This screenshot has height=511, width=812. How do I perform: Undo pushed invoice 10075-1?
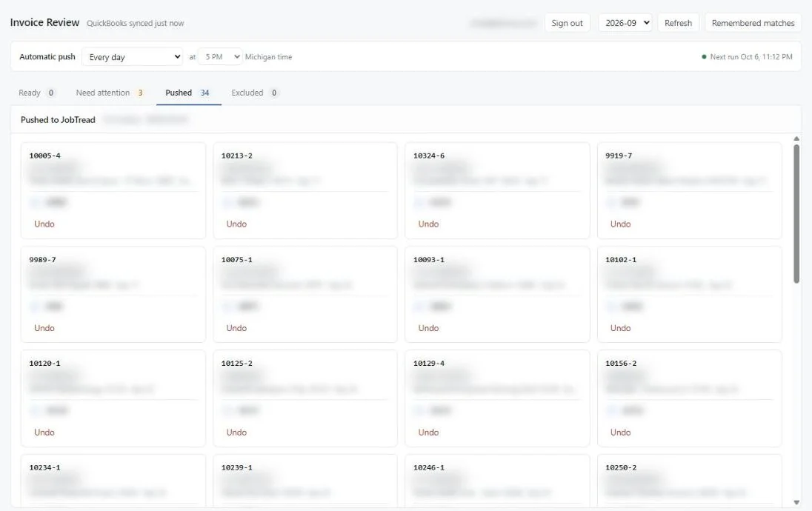[x=236, y=328]
